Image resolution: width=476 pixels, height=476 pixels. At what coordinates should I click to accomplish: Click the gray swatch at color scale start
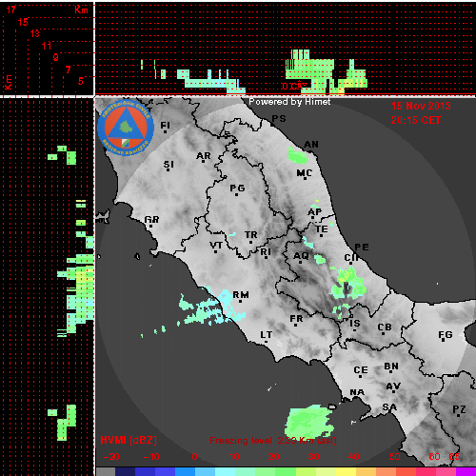(x=106, y=471)
